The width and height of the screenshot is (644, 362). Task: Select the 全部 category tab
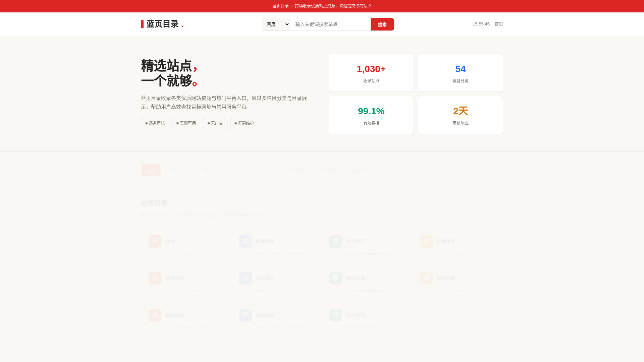(151, 170)
